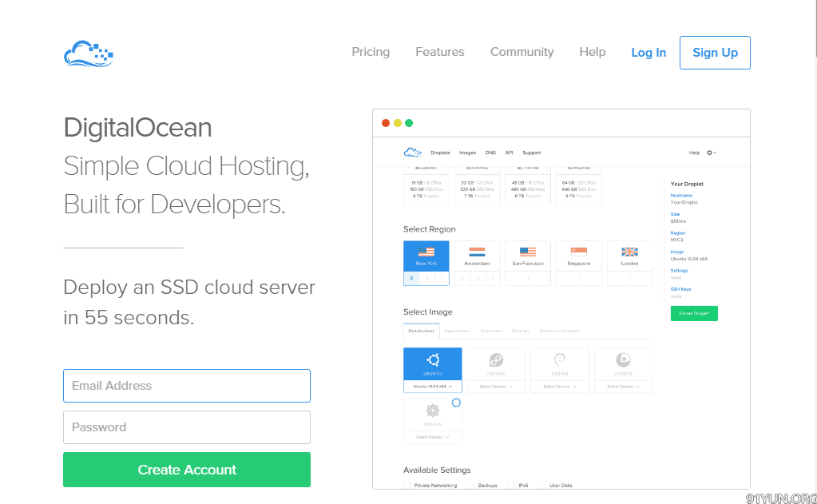Open Community in the top navigation
The width and height of the screenshot is (817, 504).
point(522,52)
